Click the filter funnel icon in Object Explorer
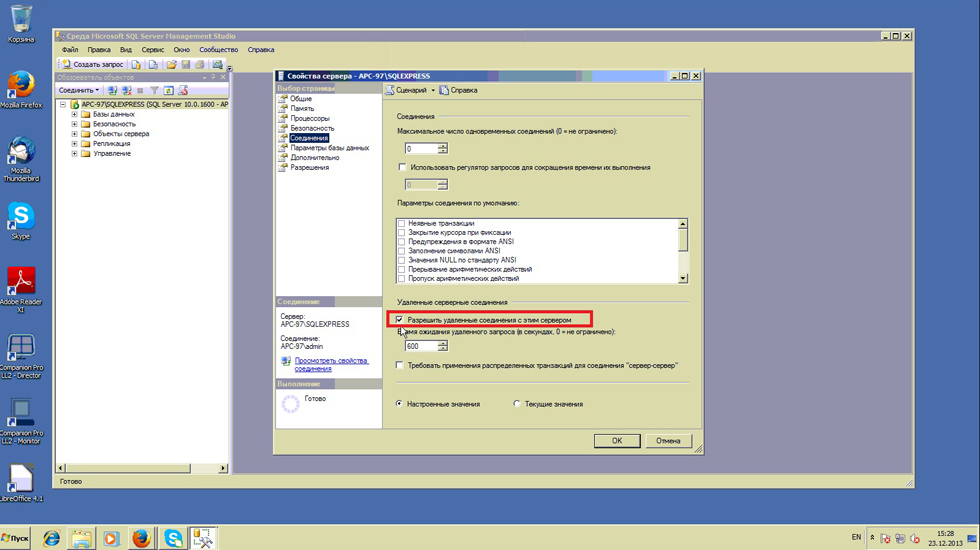 point(154,90)
